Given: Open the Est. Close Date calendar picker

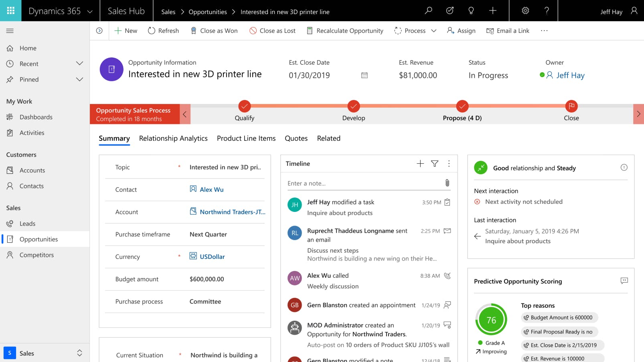Looking at the screenshot, I should tap(364, 75).
